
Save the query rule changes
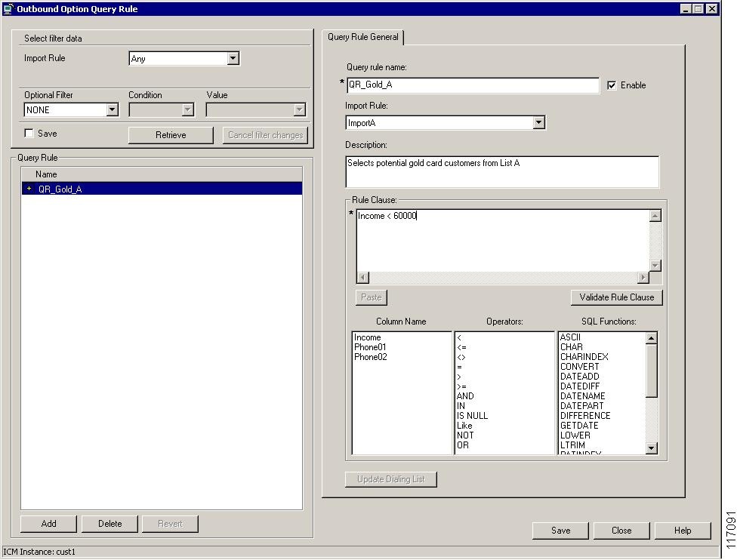[560, 531]
